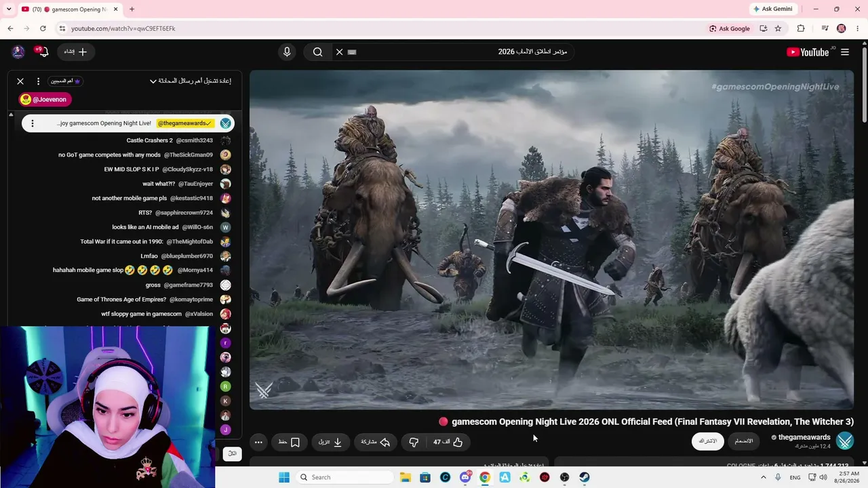The height and width of the screenshot is (488, 868).
Task: Dislike the video with thumbs down
Action: [414, 442]
